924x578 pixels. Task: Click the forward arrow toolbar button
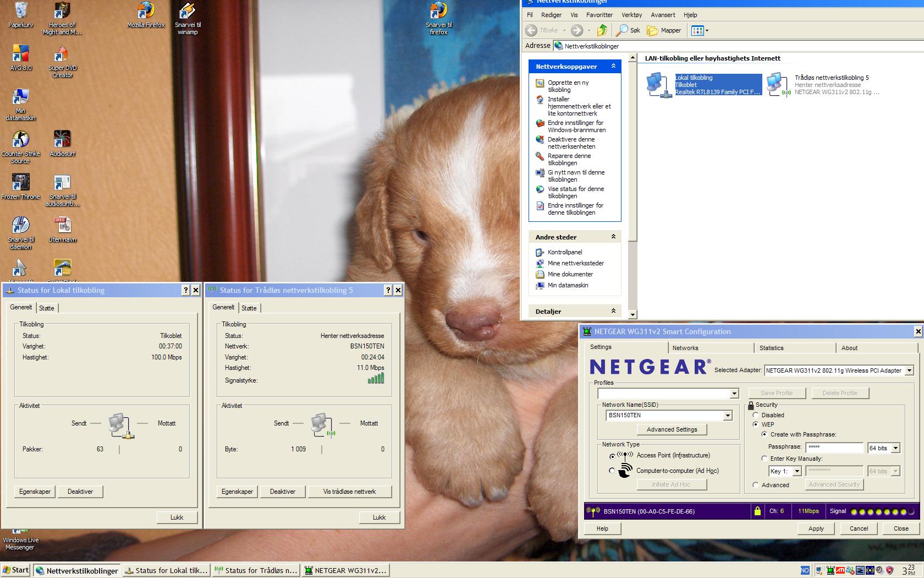(x=576, y=30)
